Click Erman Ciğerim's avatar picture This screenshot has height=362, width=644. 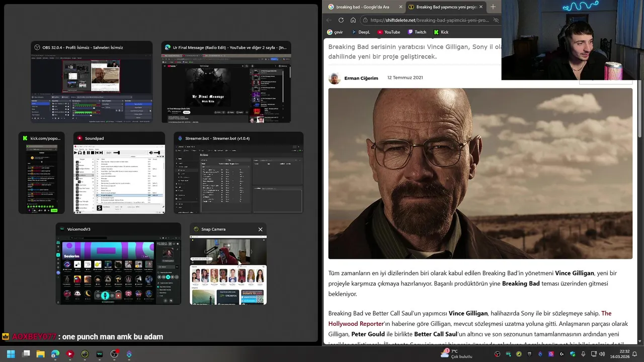[x=334, y=78]
